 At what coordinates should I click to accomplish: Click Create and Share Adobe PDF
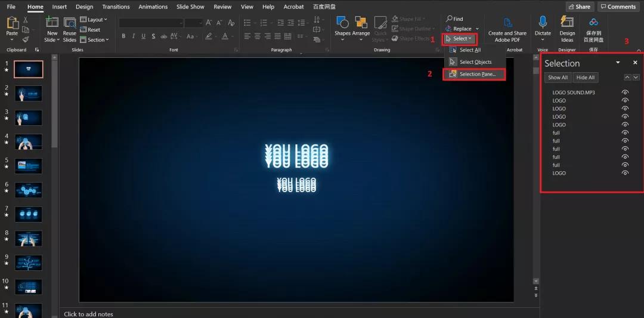tap(507, 23)
